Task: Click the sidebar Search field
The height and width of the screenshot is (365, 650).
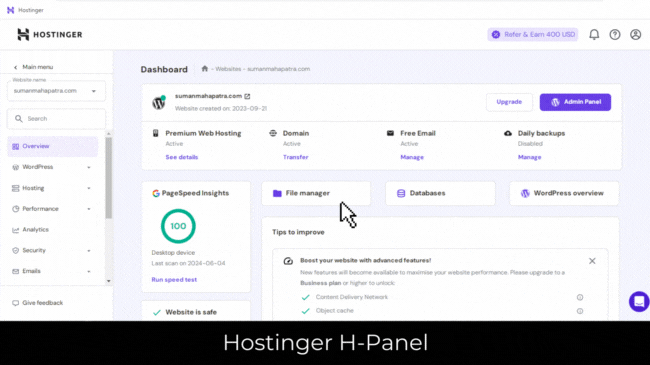Action: 56,119
